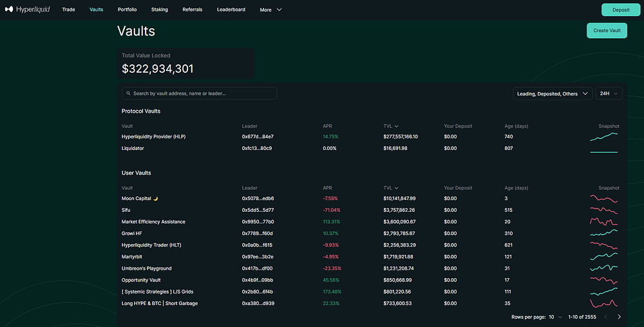Viewport: 644px width, 327px height.
Task: View Long HYPE & BTC snapshot sparkline
Action: point(604,304)
